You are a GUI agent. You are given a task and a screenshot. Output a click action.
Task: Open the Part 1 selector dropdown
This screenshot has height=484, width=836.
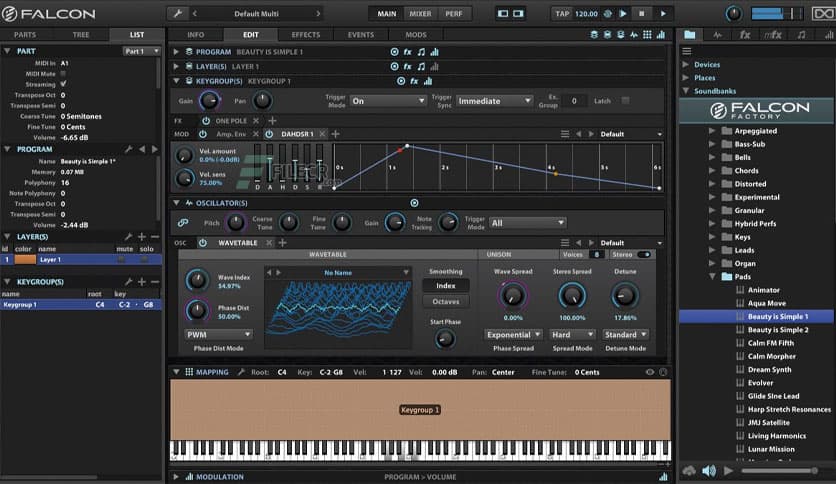[141, 51]
